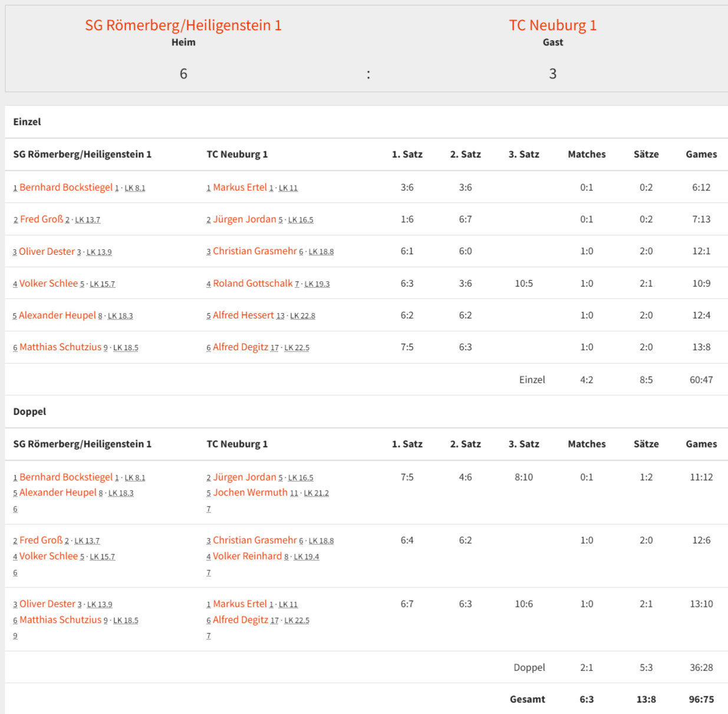
Task: Click Fred Groß in the Einzel table
Action: coord(41,219)
